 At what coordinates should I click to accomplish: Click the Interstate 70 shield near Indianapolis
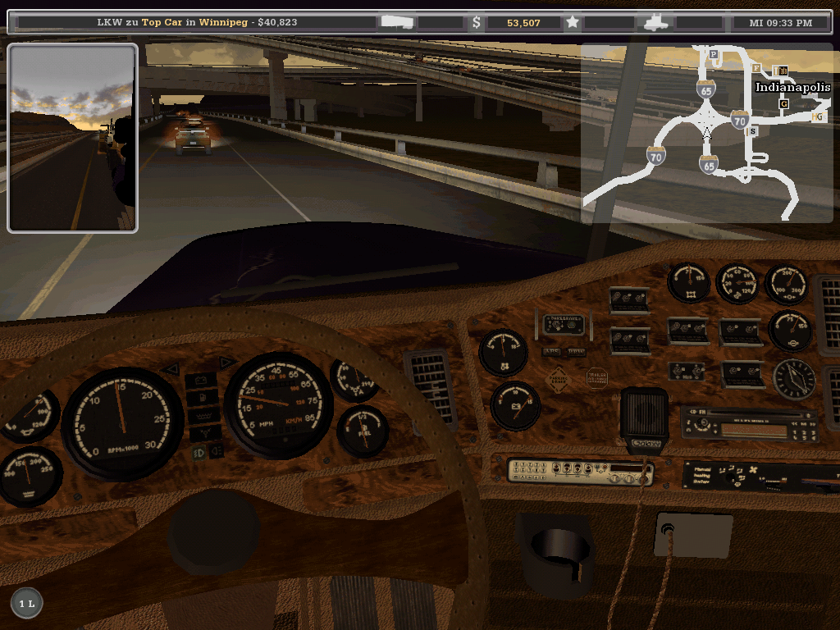click(740, 121)
